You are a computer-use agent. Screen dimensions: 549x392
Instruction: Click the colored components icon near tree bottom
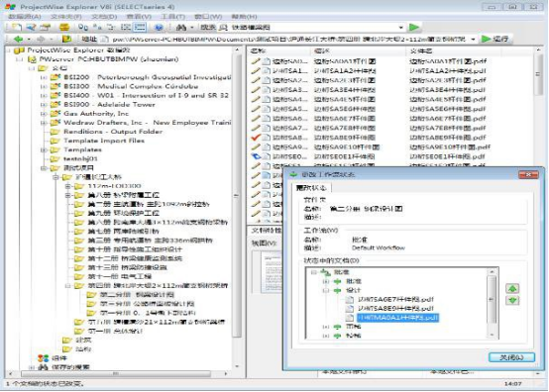43,358
